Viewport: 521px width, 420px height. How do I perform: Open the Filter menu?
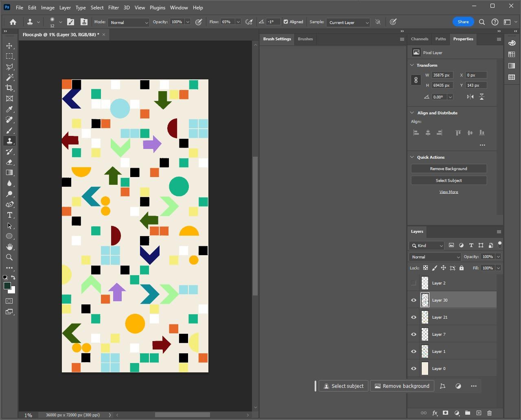(113, 7)
